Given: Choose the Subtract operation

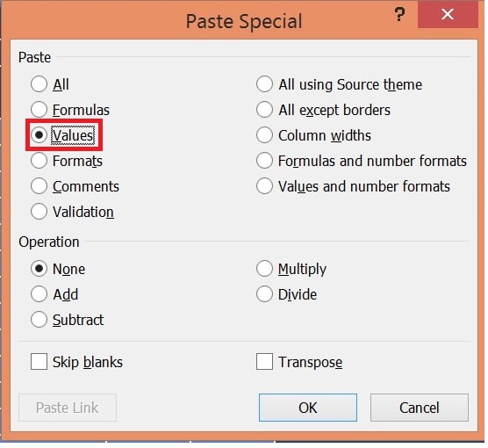Looking at the screenshot, I should pyautogui.click(x=39, y=320).
